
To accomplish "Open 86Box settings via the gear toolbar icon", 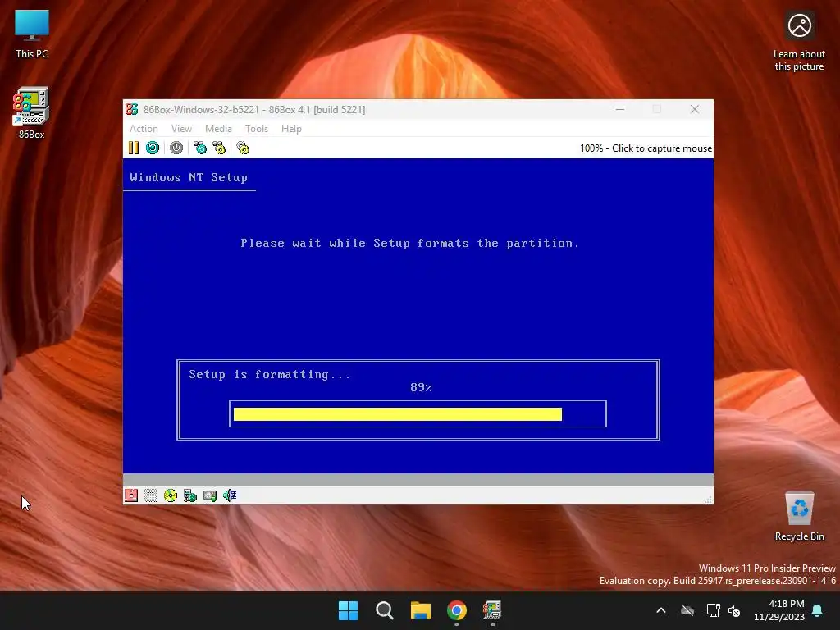I will point(243,148).
